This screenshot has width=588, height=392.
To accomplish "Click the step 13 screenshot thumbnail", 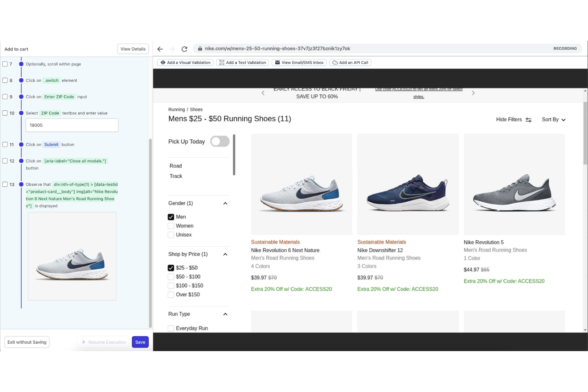I will pyautogui.click(x=72, y=256).
